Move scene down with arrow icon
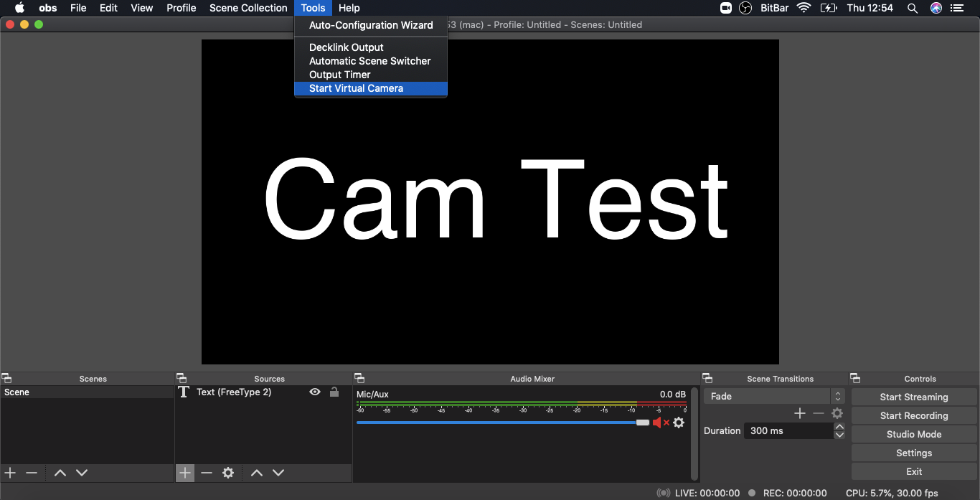 [82, 473]
